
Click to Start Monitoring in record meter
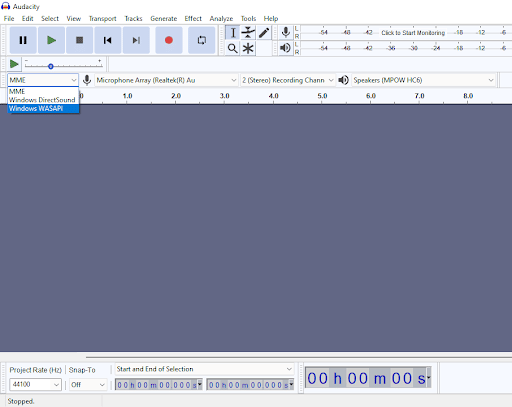pos(413,33)
